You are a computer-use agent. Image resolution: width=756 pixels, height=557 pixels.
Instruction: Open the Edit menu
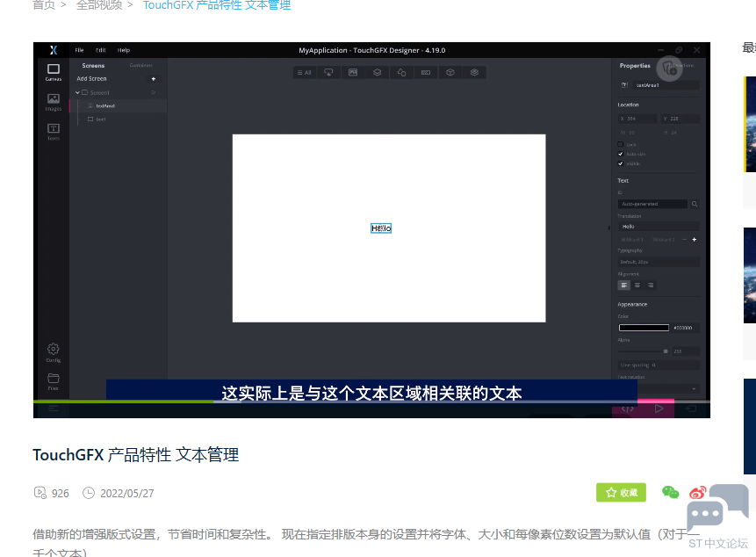pos(100,50)
